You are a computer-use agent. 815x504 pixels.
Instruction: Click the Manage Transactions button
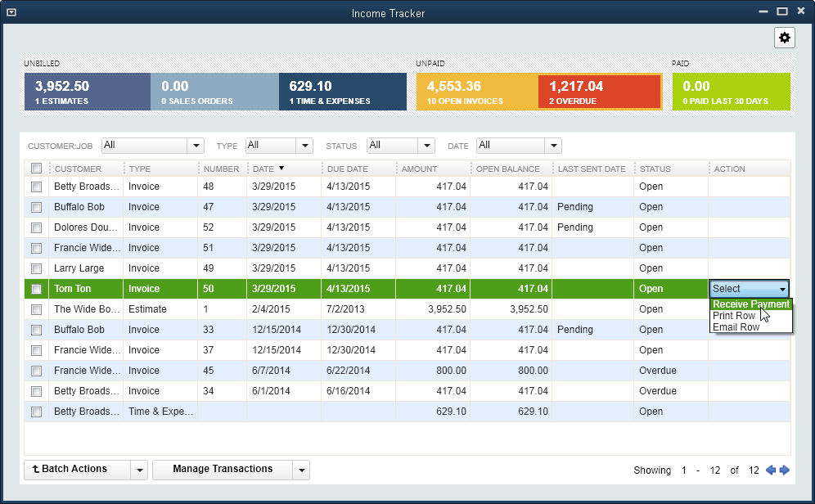point(222,470)
